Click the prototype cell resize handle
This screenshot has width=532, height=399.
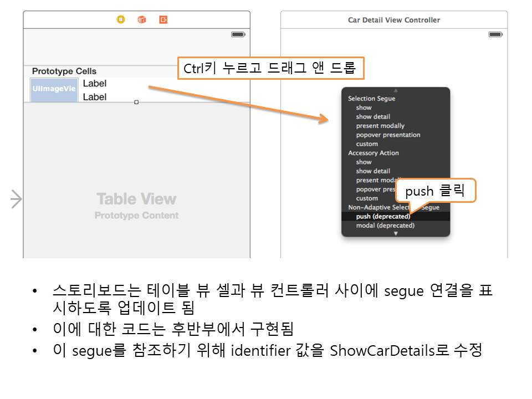pos(136,102)
